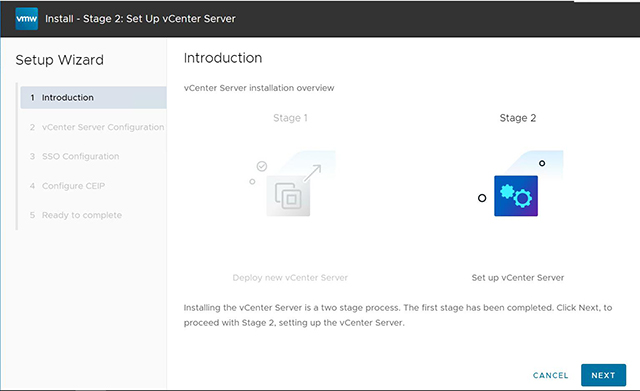640x391 pixels.
Task: Click the vmw logo icon
Action: (x=27, y=19)
